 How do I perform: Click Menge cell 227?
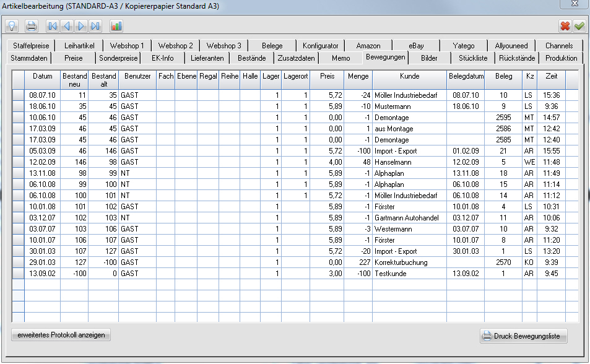[358, 262]
